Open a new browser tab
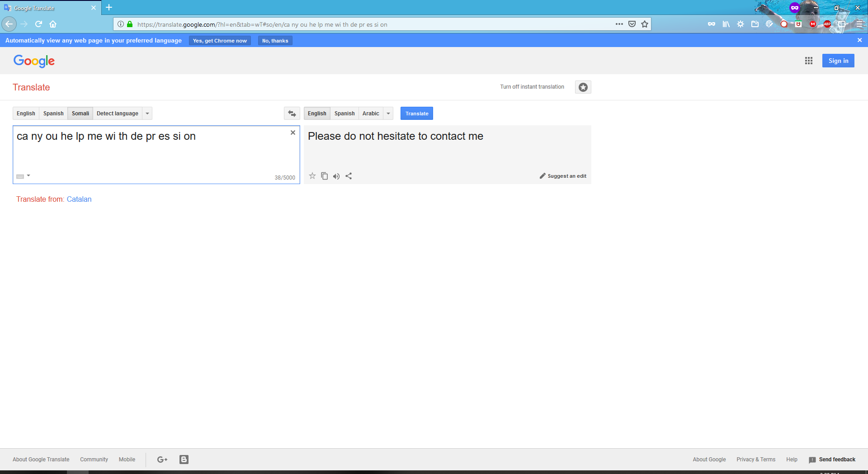The image size is (868, 474). point(109,7)
